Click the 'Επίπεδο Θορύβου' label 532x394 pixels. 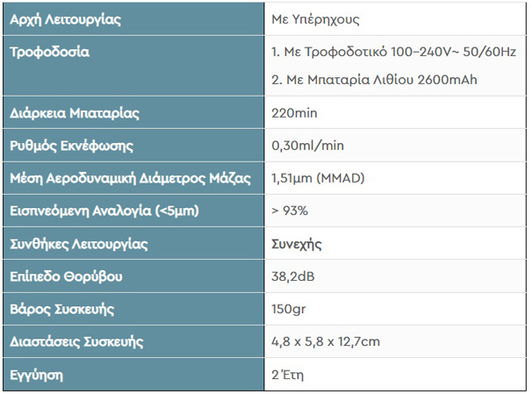(x=66, y=276)
